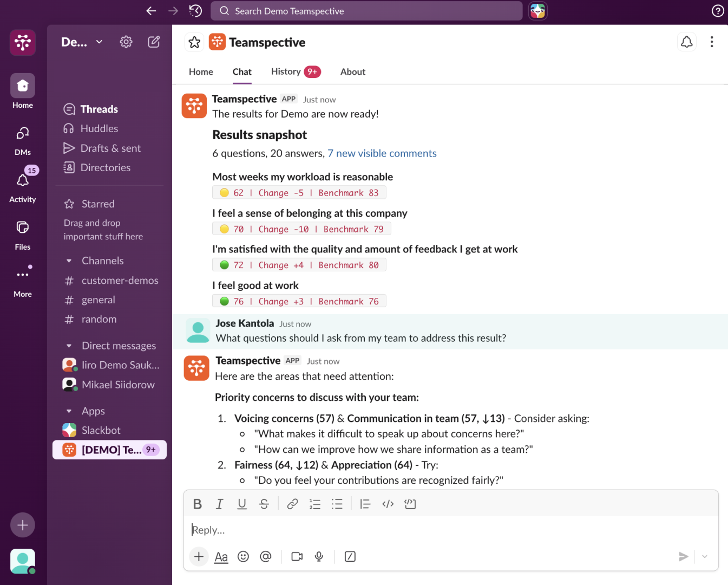Click the plus attach button in composer

199,556
